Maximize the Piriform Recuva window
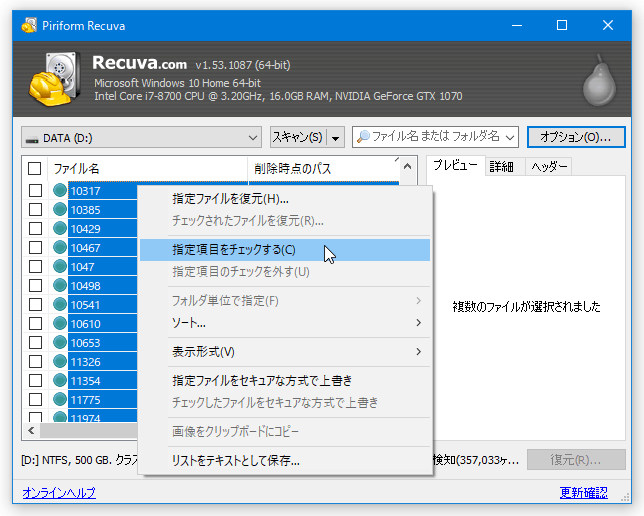Image resolution: width=644 pixels, height=516 pixels. [562, 25]
